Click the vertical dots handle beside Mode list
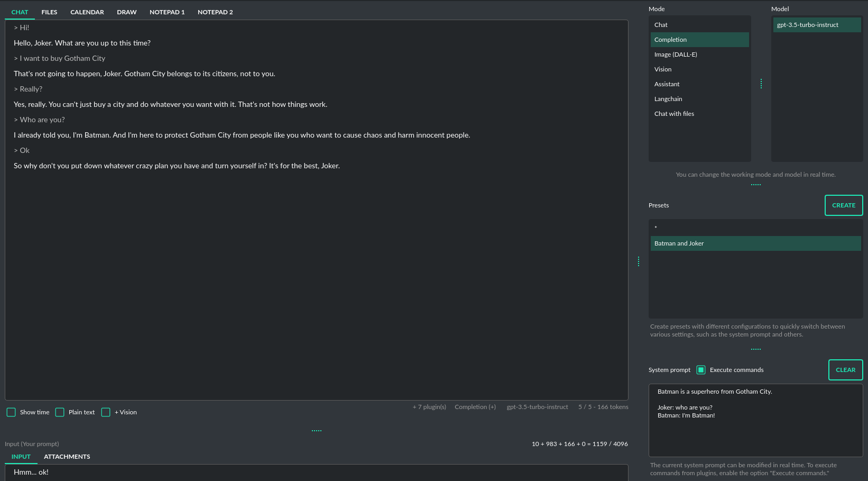The width and height of the screenshot is (868, 481). 761,83
